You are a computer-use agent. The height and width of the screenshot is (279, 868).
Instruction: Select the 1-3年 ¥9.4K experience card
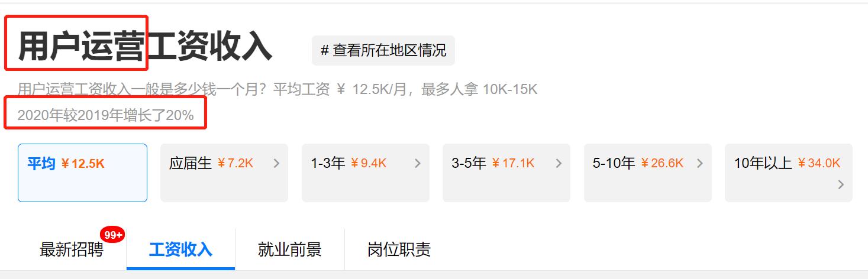coord(365,173)
